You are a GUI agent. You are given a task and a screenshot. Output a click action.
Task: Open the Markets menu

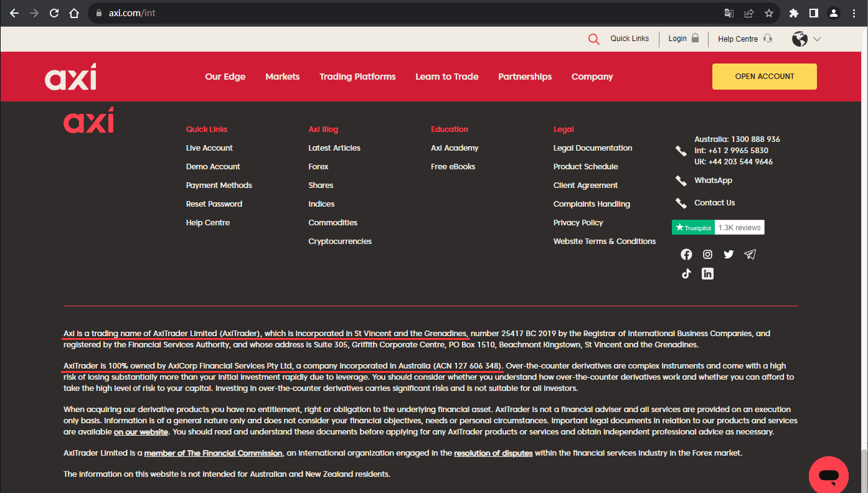pos(283,77)
